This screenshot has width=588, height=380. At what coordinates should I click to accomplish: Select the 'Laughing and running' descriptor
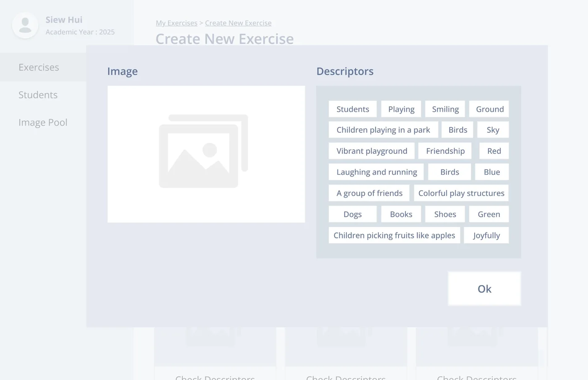[x=377, y=172]
